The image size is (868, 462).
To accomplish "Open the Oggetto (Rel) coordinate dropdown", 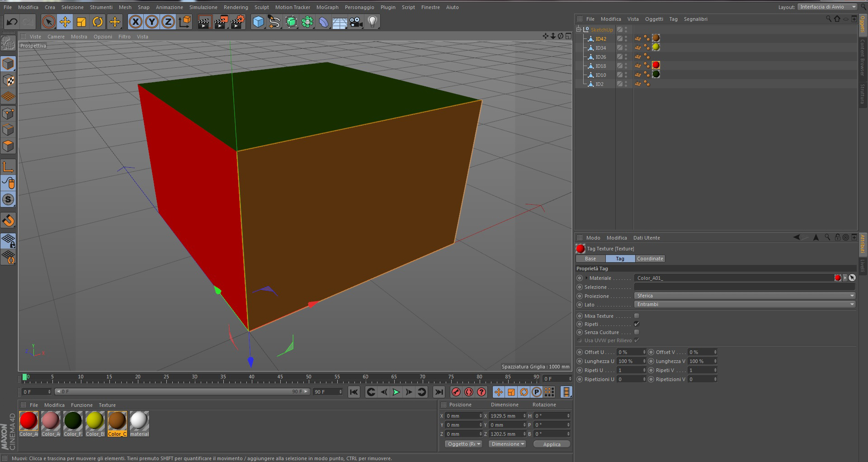I will coord(464,444).
